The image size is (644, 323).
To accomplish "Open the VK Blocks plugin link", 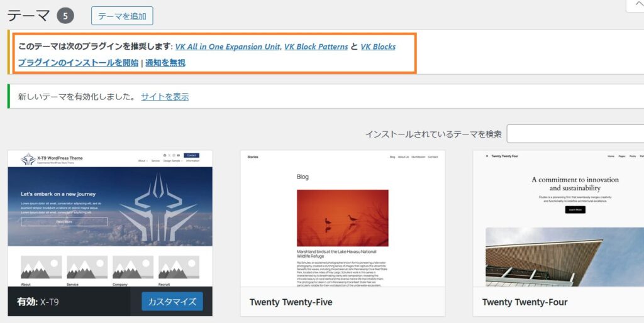I will coord(378,47).
